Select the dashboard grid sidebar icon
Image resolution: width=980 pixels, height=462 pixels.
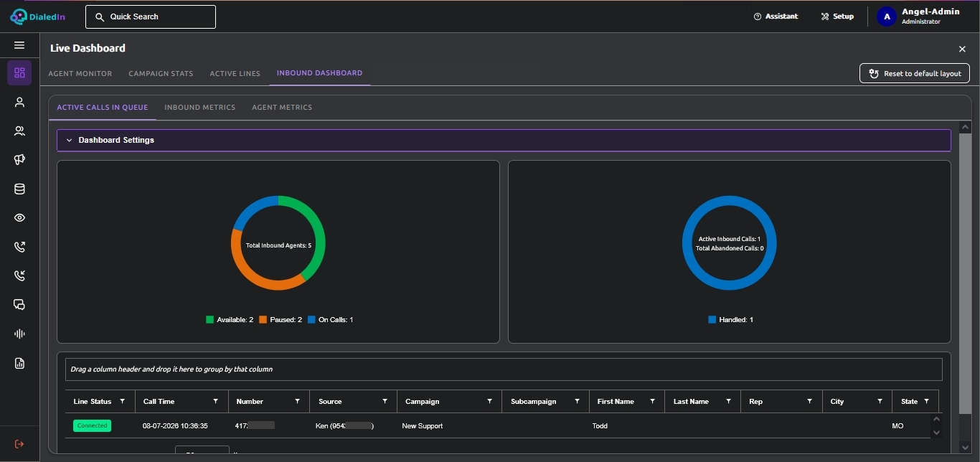pyautogui.click(x=19, y=73)
